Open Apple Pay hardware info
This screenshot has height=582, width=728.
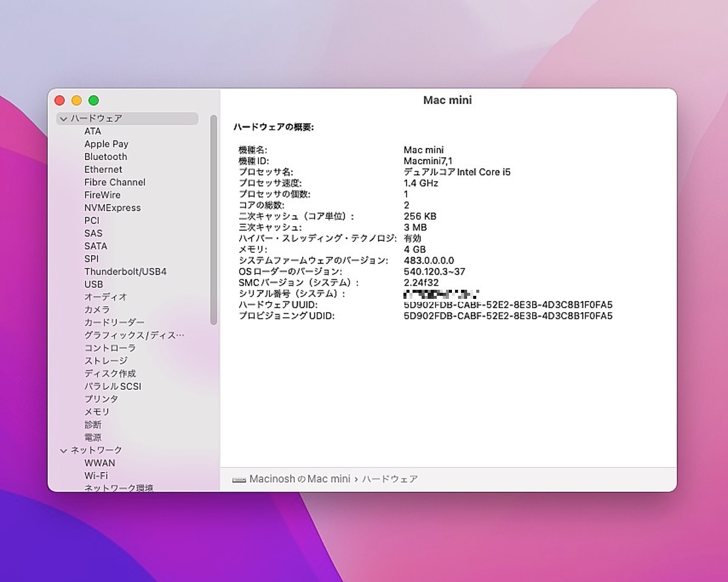[x=106, y=144]
